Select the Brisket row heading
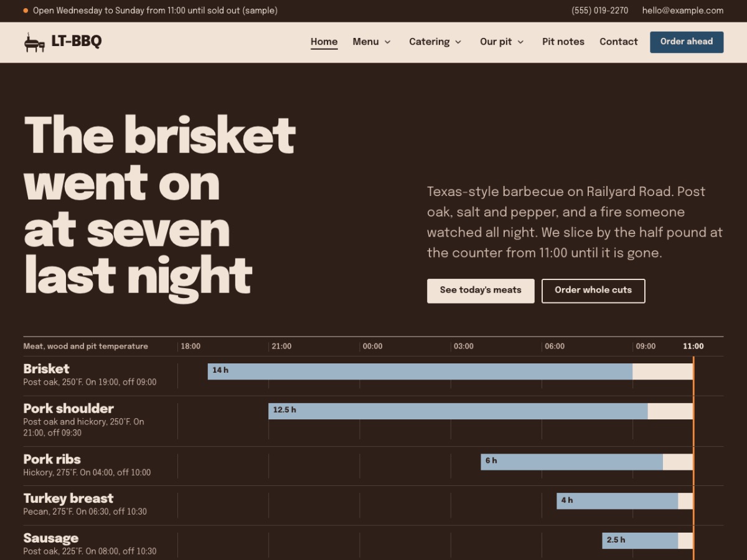This screenshot has width=747, height=560. coord(46,369)
